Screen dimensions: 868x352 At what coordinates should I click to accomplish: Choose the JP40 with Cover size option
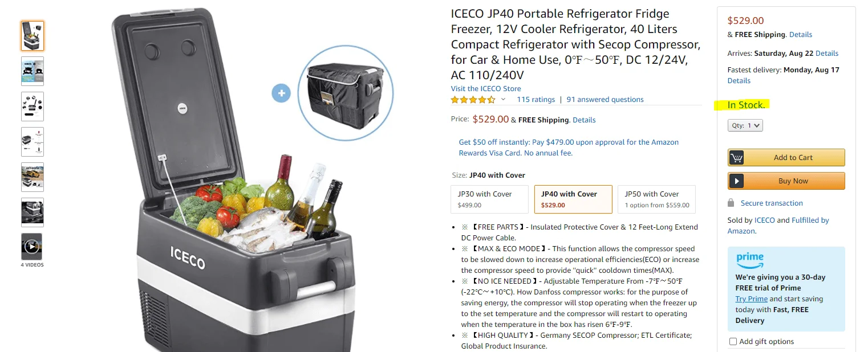coord(573,199)
